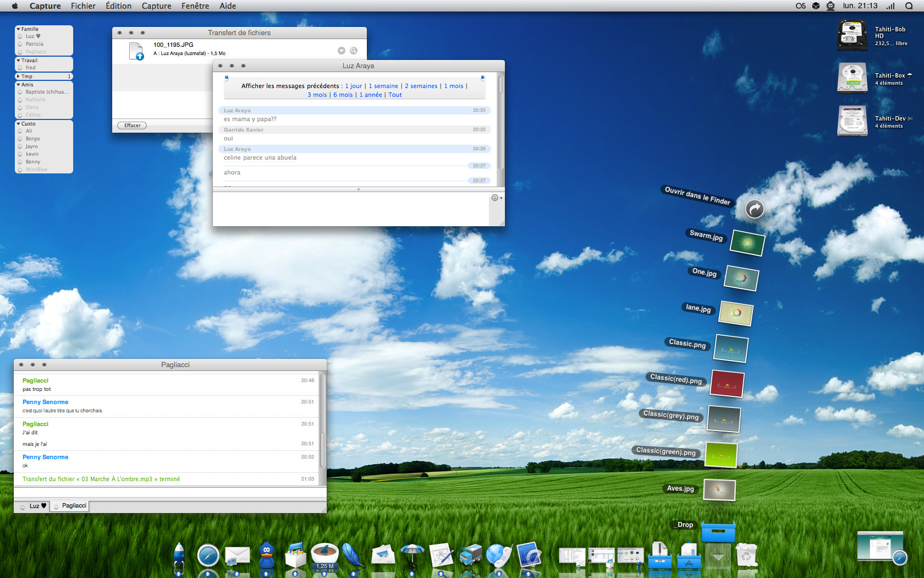Select contact Patricia in the buddy list
The height and width of the screenshot is (578, 924).
click(x=44, y=44)
